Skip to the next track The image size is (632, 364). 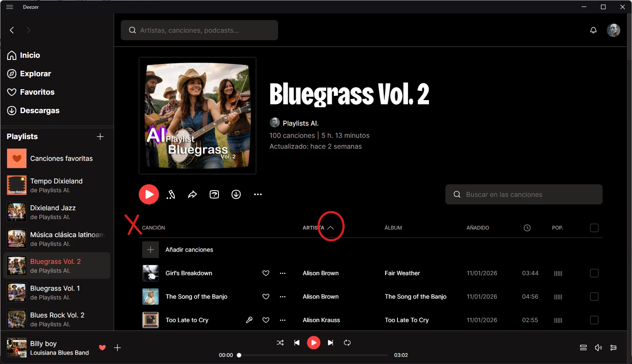click(x=330, y=343)
